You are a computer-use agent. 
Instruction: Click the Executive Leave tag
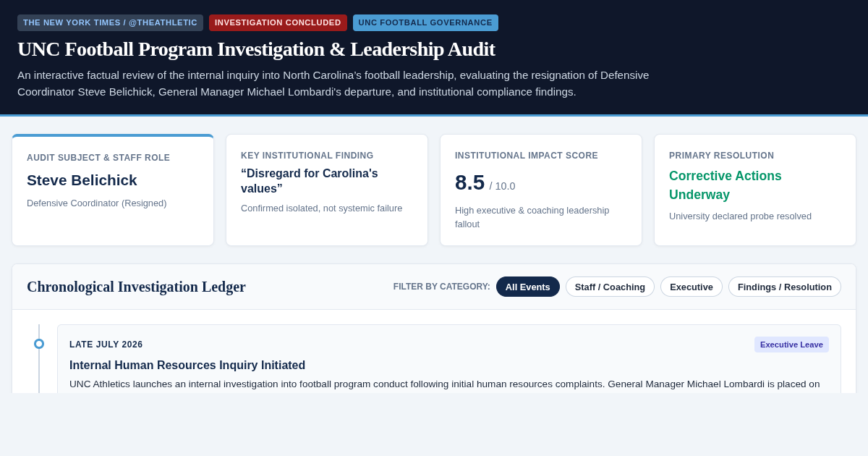coord(791,345)
